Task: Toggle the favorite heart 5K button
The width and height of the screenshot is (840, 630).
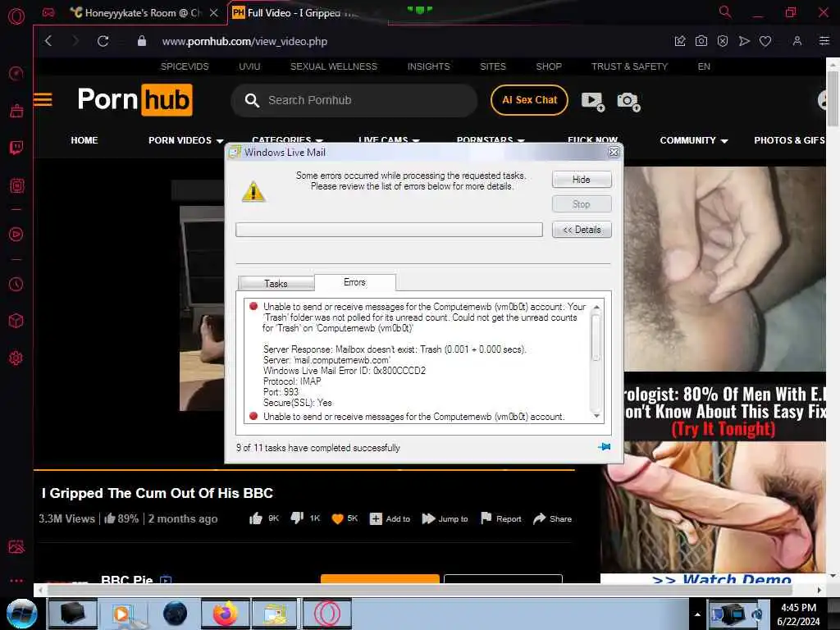Action: point(345,518)
